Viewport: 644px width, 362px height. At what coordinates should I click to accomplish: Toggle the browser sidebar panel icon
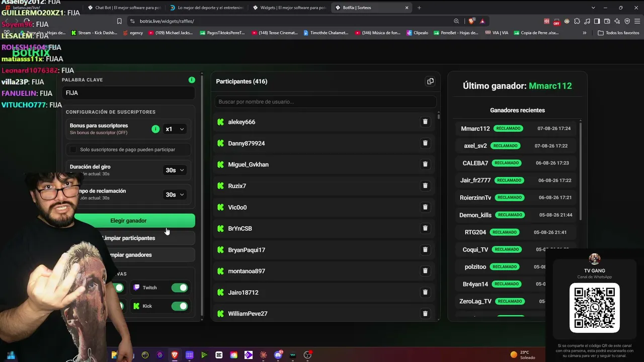[x=597, y=21]
